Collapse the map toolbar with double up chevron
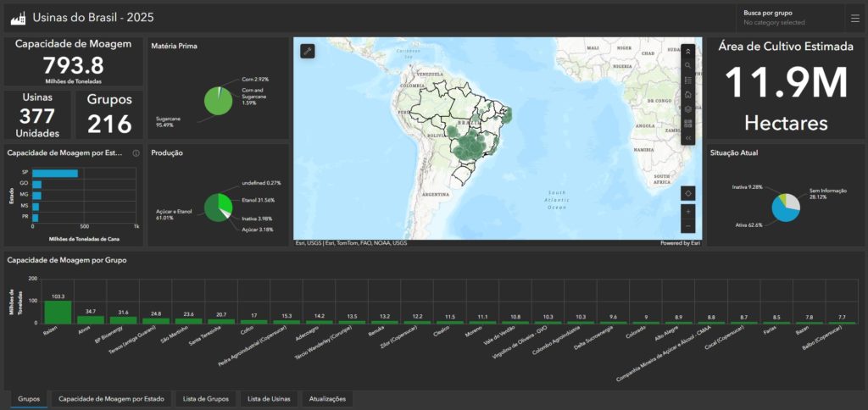Image resolution: width=868 pixels, height=410 pixels. point(687,52)
